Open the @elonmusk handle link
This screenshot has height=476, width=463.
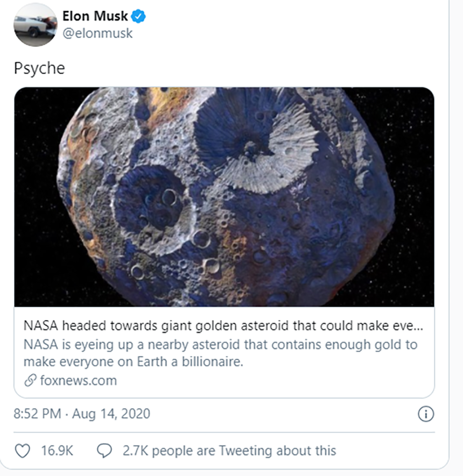click(x=97, y=34)
